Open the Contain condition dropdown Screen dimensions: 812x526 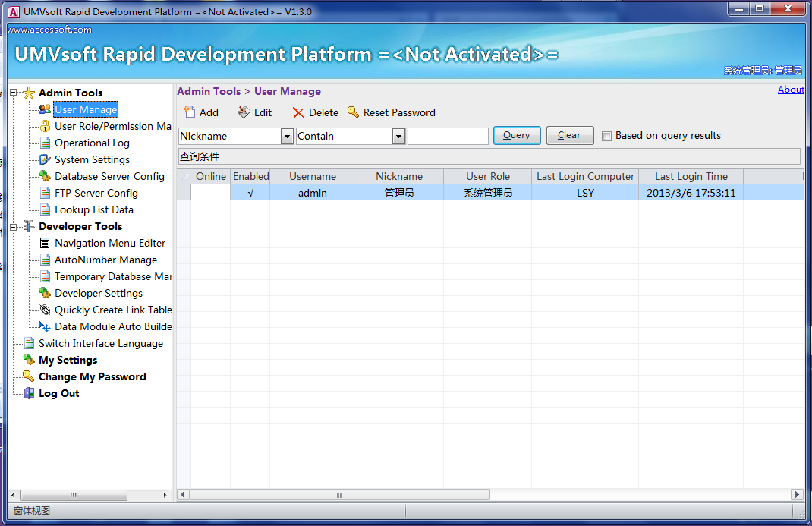pos(398,136)
